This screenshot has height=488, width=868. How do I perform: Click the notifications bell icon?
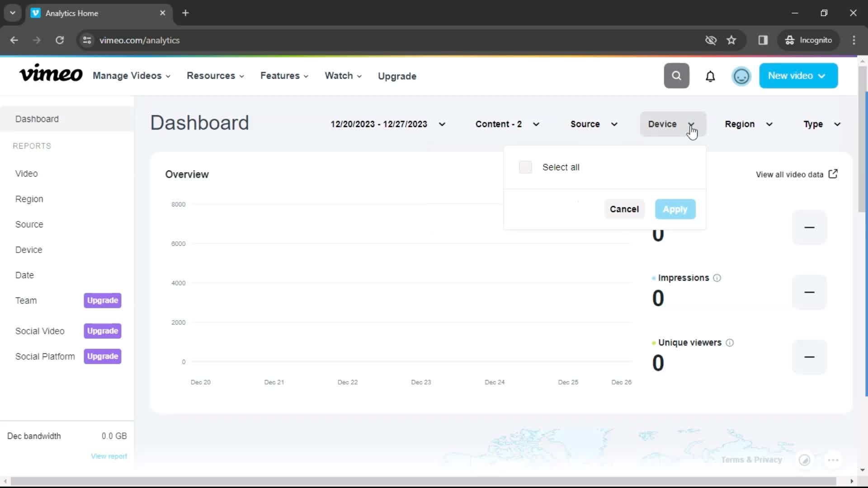tap(710, 75)
